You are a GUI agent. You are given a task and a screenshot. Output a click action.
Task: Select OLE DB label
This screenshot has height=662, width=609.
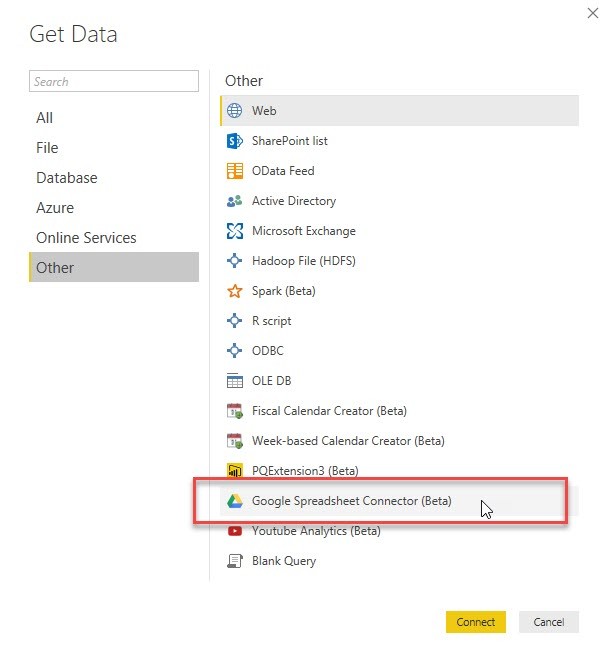coord(272,380)
